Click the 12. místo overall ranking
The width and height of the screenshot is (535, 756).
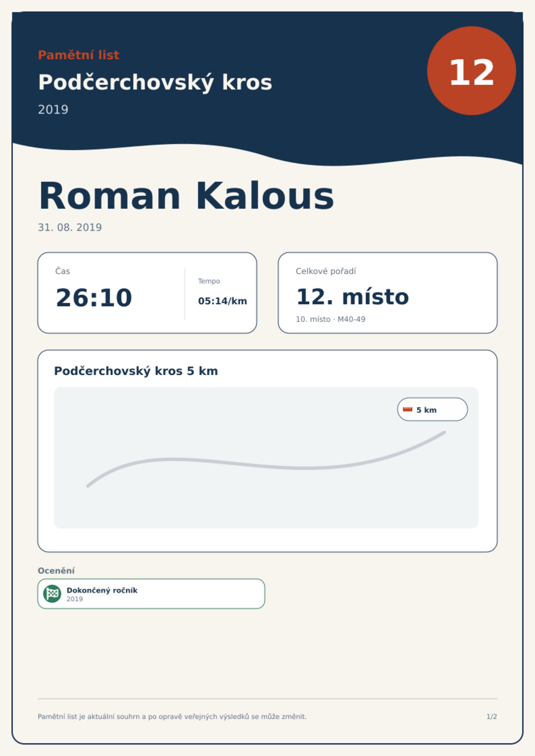point(352,297)
